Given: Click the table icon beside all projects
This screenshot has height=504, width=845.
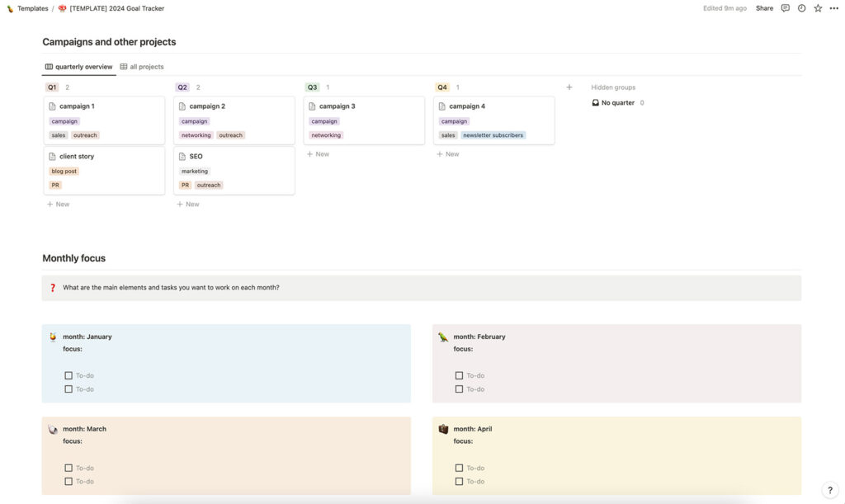Looking at the screenshot, I should tap(123, 66).
